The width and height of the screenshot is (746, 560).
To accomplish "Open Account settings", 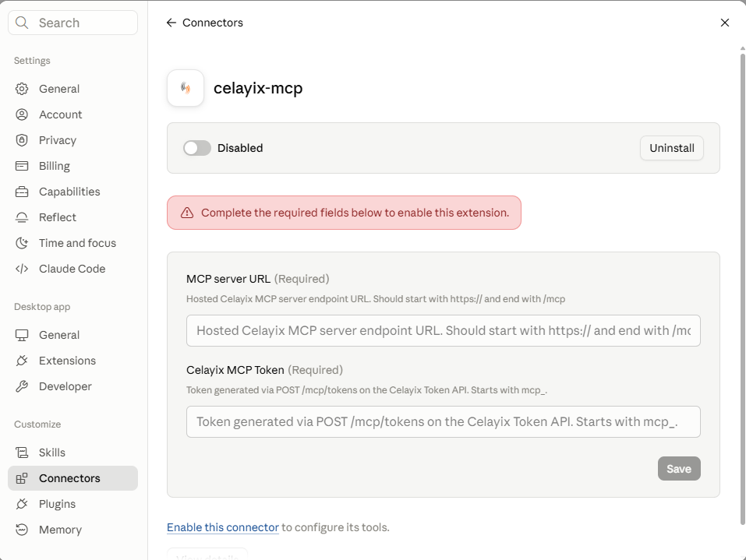I will point(72,114).
